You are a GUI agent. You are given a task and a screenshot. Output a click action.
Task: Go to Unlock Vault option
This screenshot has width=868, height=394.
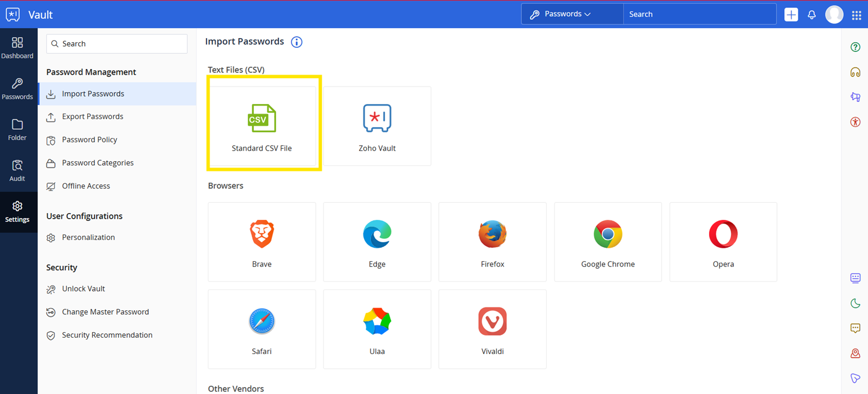tap(117, 289)
